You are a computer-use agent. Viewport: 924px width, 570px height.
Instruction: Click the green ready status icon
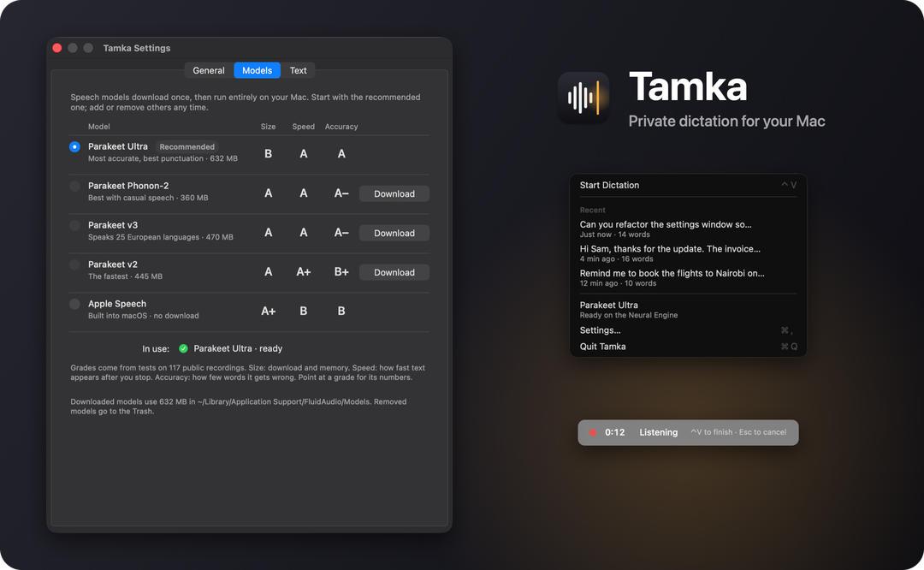183,348
